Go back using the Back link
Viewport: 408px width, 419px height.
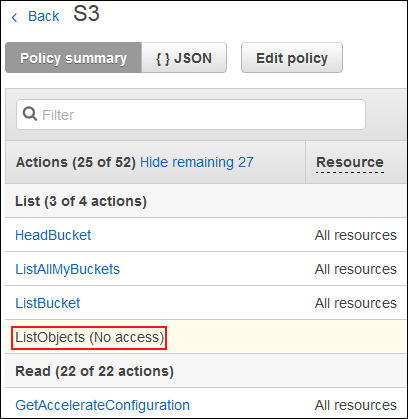pos(43,16)
